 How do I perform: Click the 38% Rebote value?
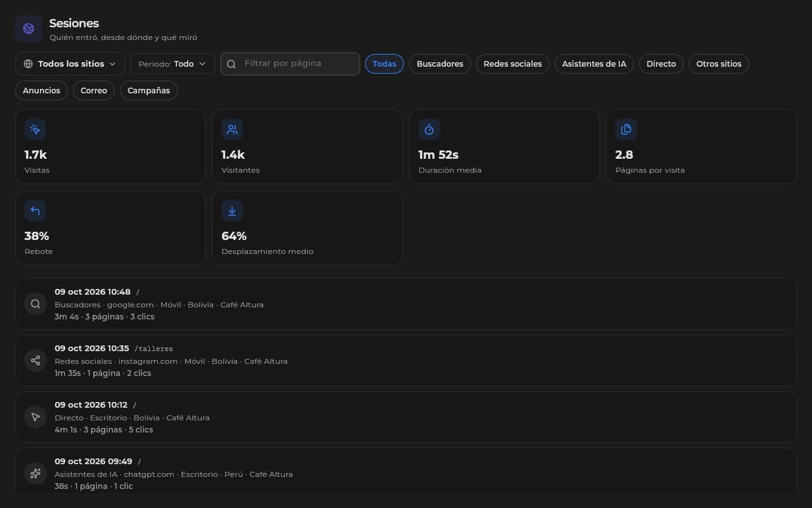click(x=37, y=236)
